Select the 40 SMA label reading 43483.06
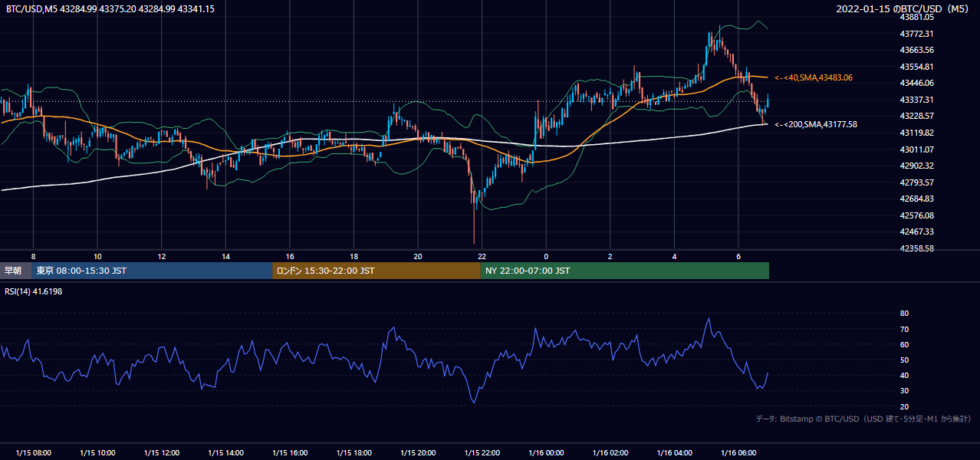980x460 pixels. coord(814,77)
